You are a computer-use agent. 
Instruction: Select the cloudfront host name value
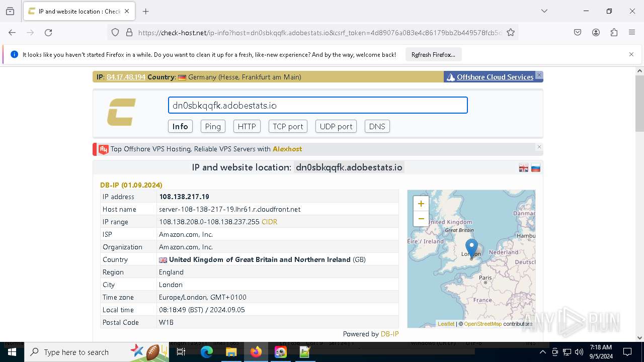click(x=230, y=209)
